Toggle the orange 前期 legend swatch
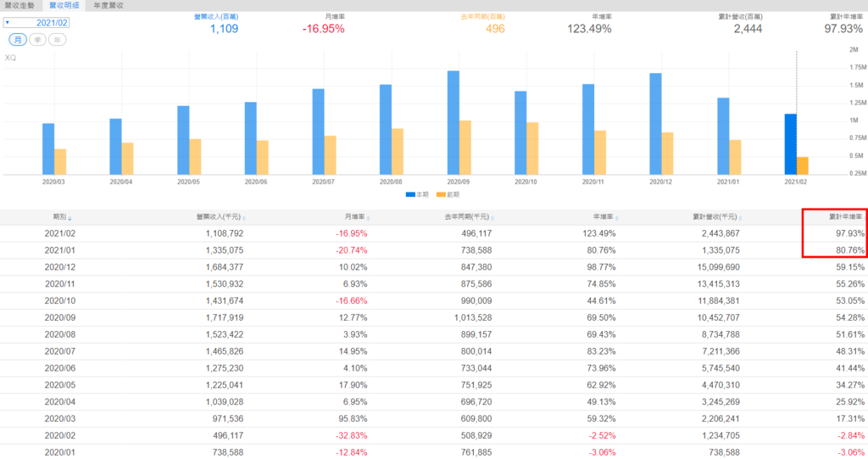This screenshot has height=459, width=868. click(441, 194)
